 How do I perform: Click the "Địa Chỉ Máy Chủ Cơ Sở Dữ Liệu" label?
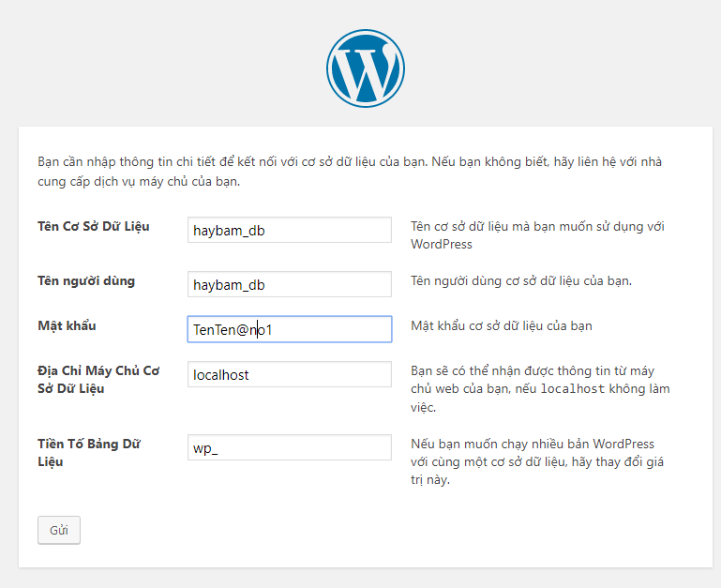click(x=98, y=380)
